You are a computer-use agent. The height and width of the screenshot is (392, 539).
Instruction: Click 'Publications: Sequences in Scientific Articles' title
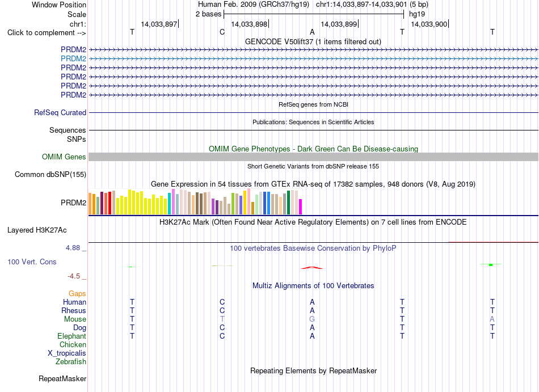point(313,122)
